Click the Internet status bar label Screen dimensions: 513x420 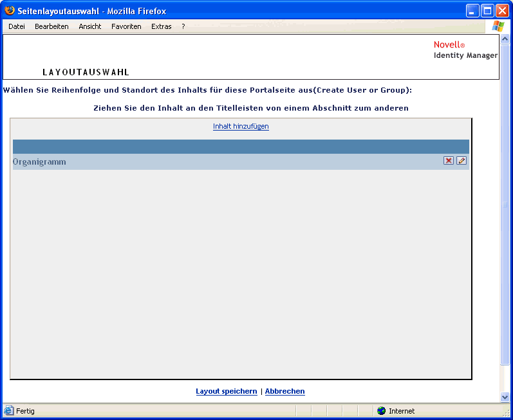(402, 411)
